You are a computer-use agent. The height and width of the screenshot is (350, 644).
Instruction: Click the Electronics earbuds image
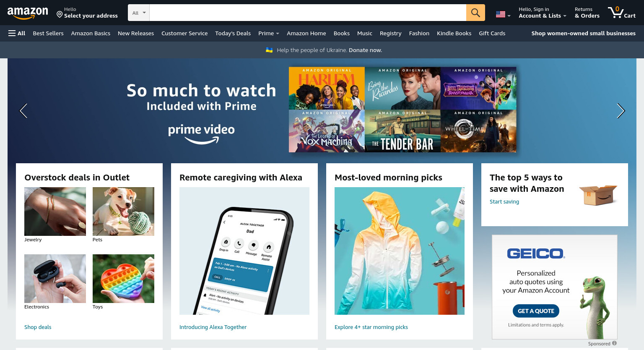click(55, 279)
